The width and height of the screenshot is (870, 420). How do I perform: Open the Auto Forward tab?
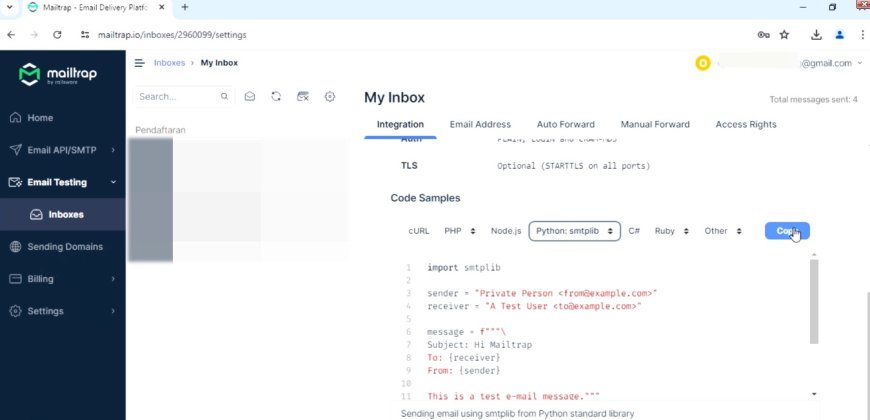tap(565, 125)
